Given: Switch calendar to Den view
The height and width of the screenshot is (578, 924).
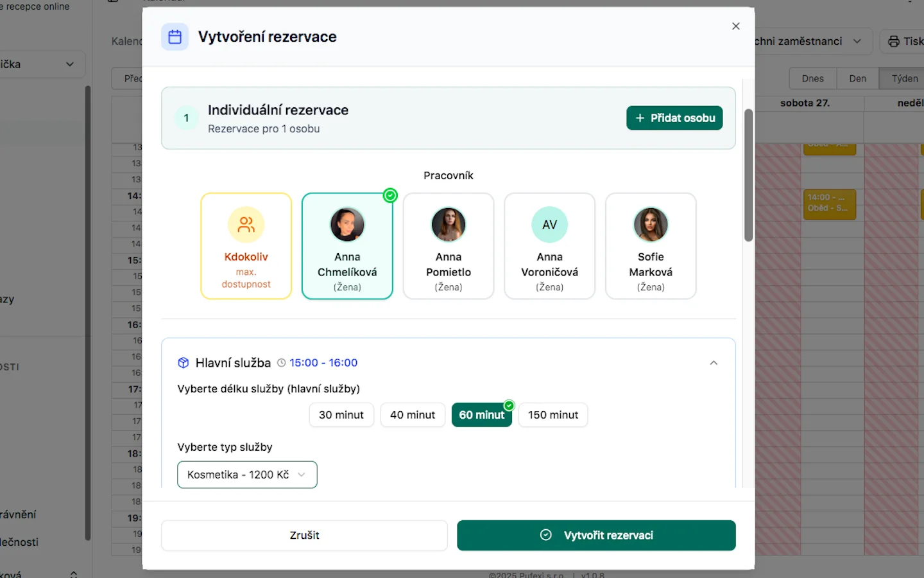Looking at the screenshot, I should tap(857, 78).
